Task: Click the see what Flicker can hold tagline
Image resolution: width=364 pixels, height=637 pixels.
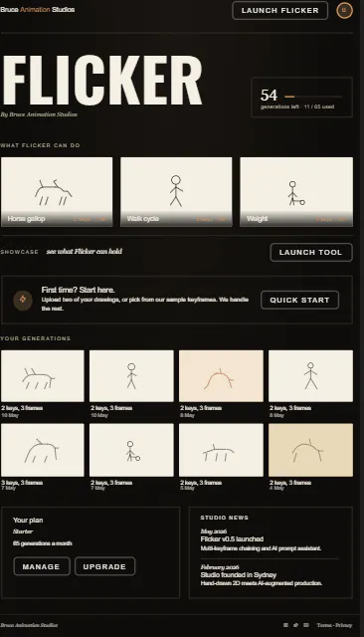Action: 85,252
